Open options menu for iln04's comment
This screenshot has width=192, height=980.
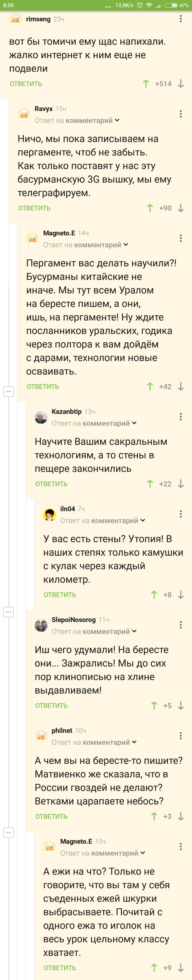pos(181,514)
